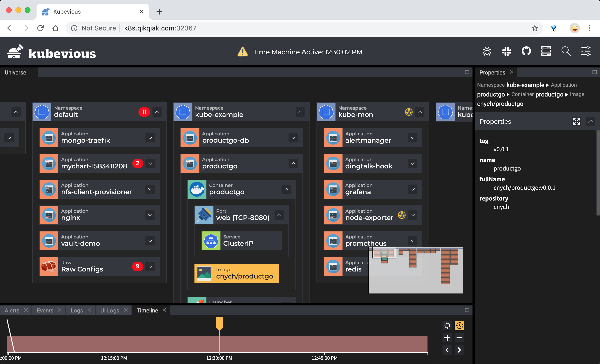Click the red 11 alert badge on default
Screen dimensions: 600x364
tap(144, 112)
